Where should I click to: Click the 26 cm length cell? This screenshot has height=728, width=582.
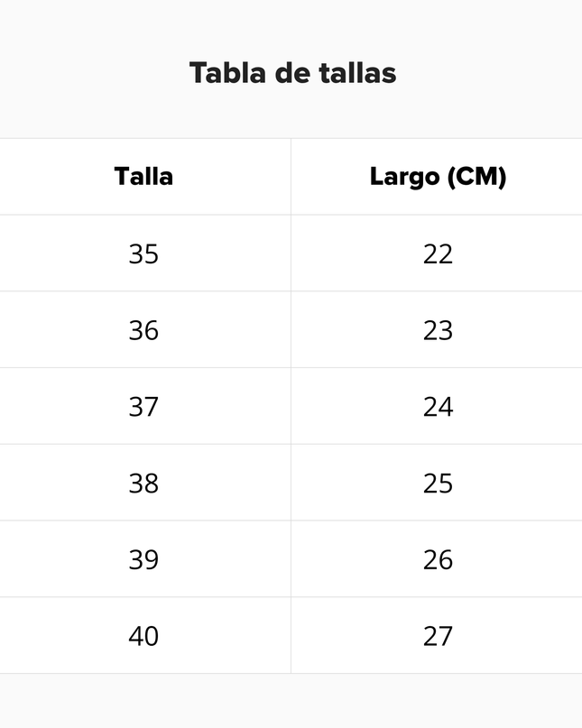438,560
